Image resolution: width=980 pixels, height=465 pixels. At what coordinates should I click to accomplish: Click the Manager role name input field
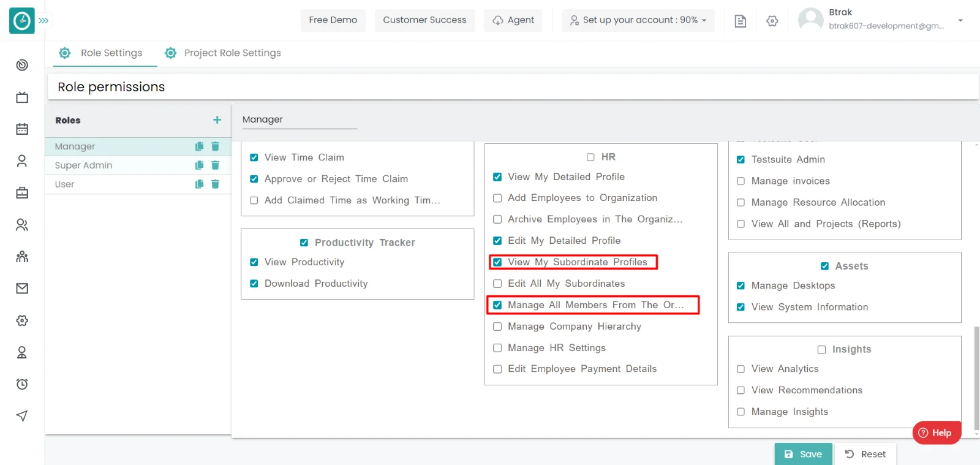pos(299,120)
